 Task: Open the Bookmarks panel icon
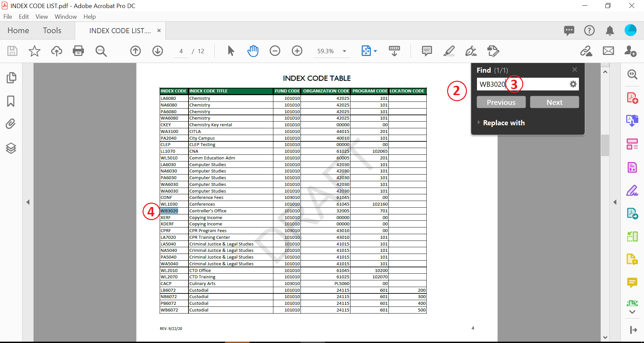11,101
